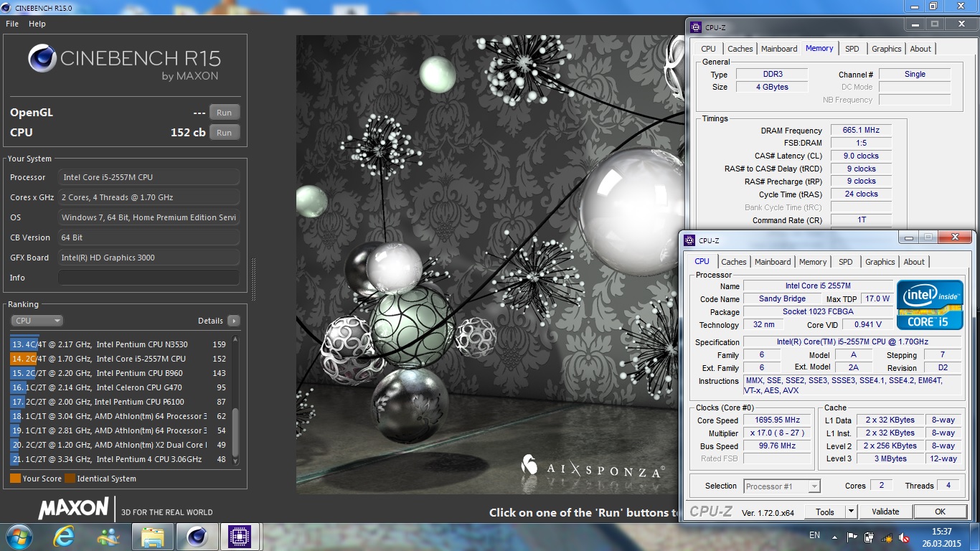This screenshot has width=980, height=551.
Task: Open the File menu in Cinebench
Action: pyautogui.click(x=12, y=24)
